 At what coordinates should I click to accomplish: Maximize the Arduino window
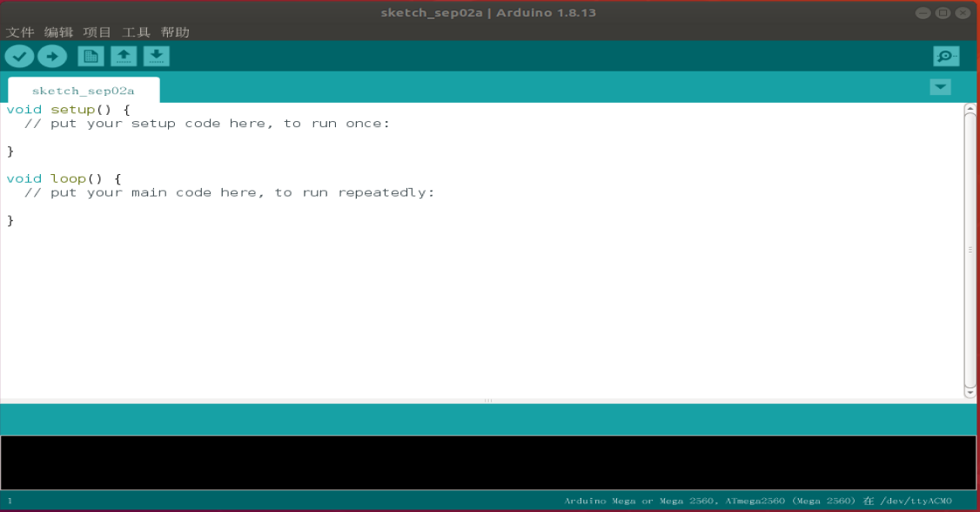(943, 13)
